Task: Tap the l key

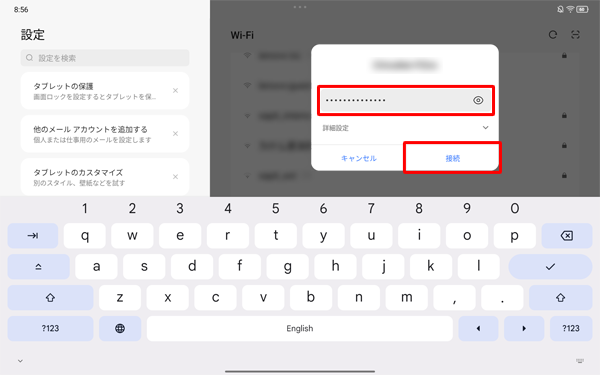Action: tap(479, 267)
